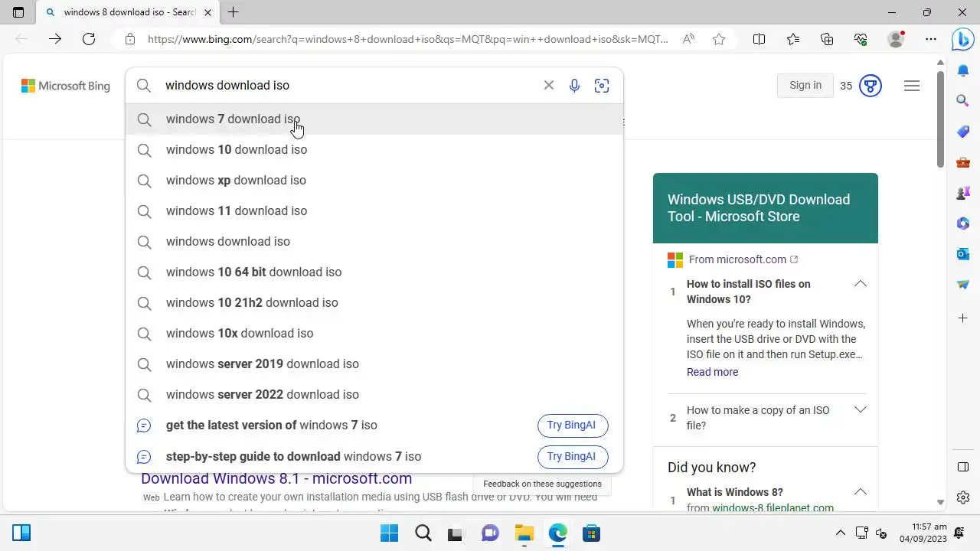Select suggestion windows 10 21h2 download iso
This screenshot has height=551, width=980.
(x=374, y=302)
